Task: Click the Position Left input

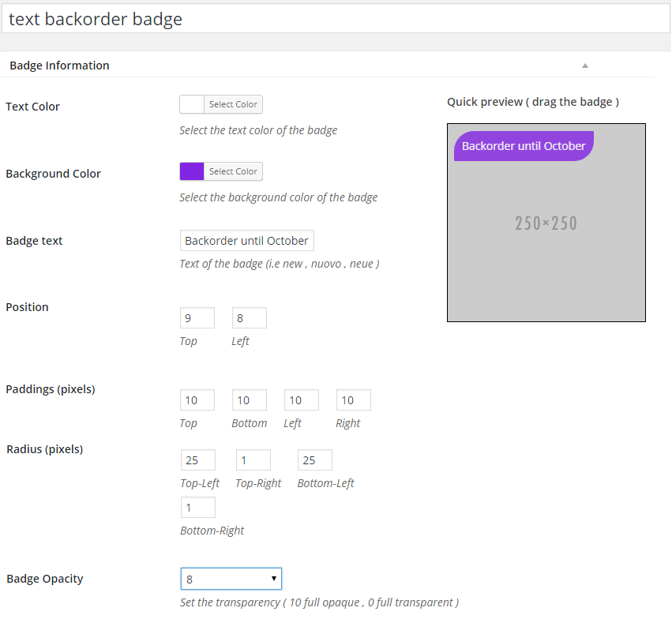Action: 249,318
